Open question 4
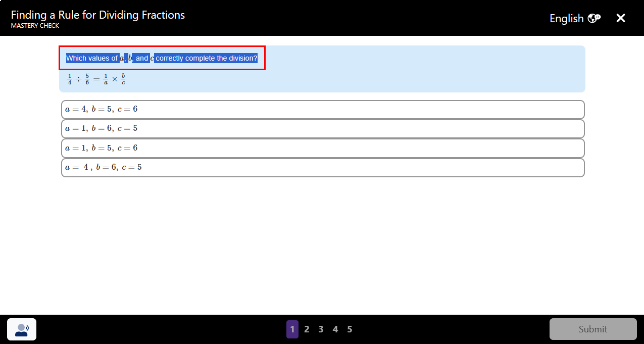The height and width of the screenshot is (344, 644). click(x=335, y=329)
